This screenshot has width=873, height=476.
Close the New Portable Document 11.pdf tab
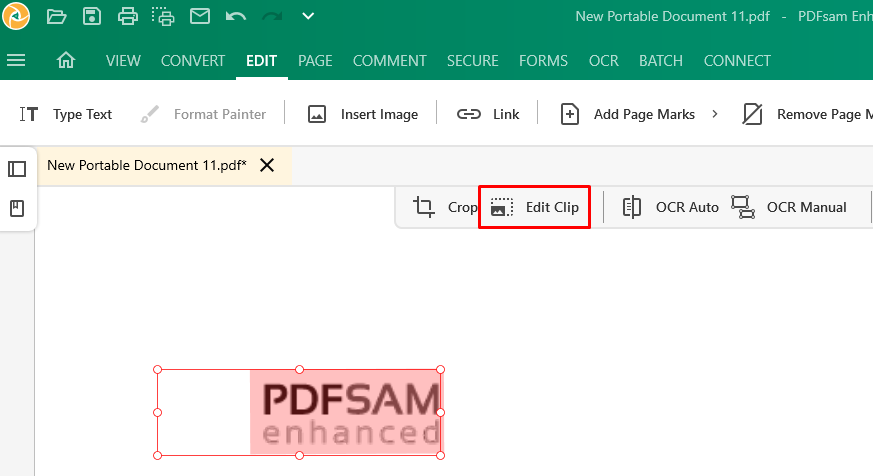[267, 165]
